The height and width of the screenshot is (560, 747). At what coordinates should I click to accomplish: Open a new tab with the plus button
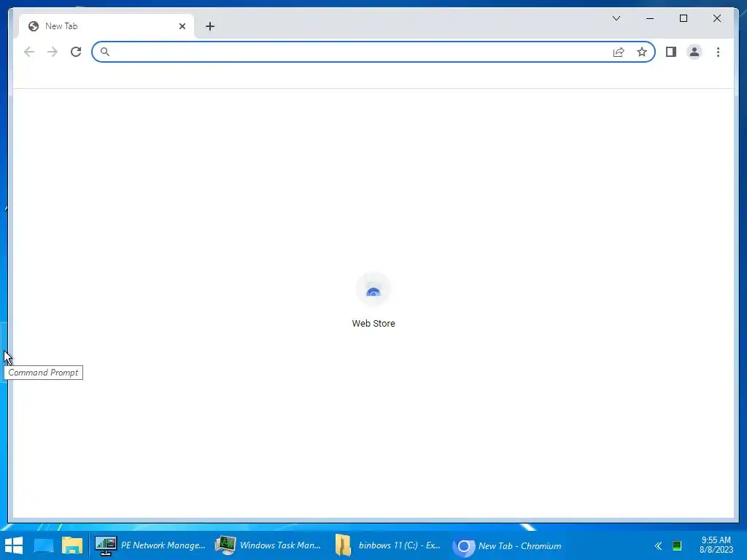210,26
